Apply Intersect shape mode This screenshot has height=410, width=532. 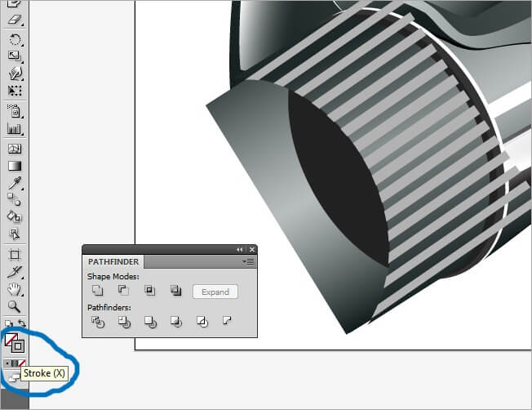tap(149, 290)
